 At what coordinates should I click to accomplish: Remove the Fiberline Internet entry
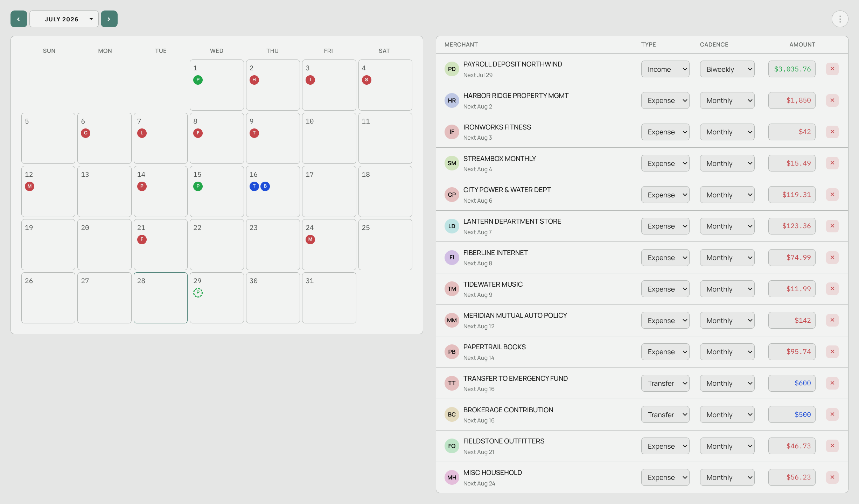[832, 258]
